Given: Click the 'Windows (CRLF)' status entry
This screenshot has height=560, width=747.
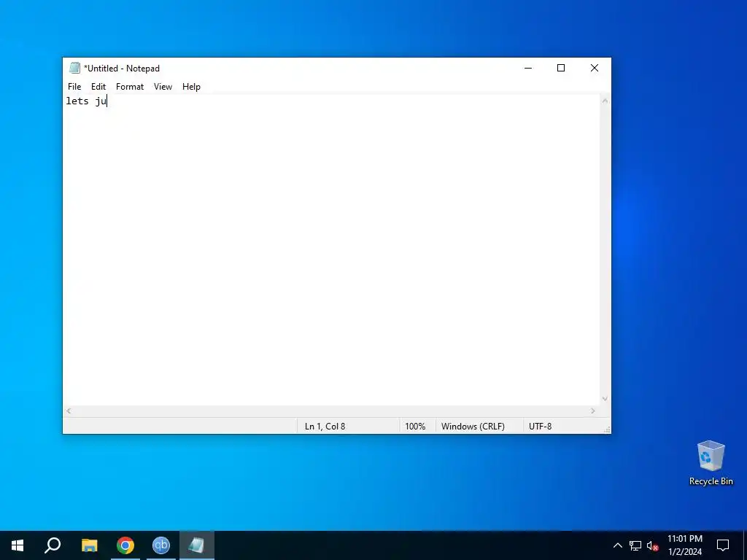Looking at the screenshot, I should [x=473, y=426].
